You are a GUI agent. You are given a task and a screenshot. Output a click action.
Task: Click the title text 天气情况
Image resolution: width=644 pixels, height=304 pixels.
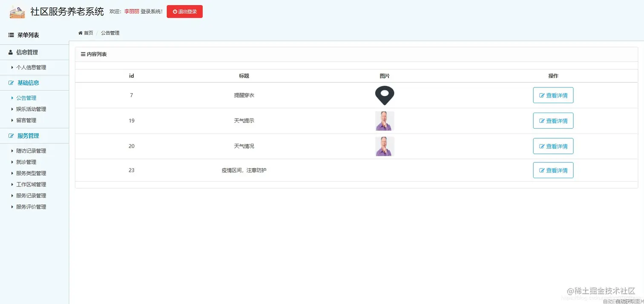pos(244,146)
